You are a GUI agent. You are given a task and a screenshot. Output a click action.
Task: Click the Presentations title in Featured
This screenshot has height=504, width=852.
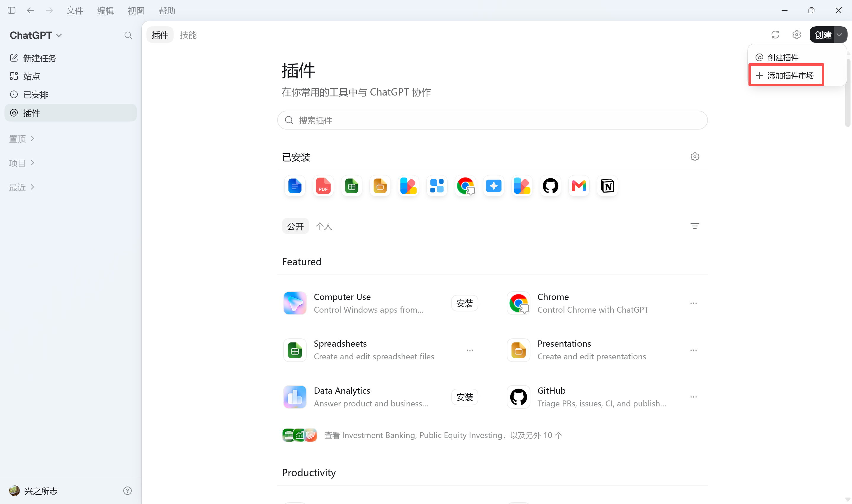point(564,343)
